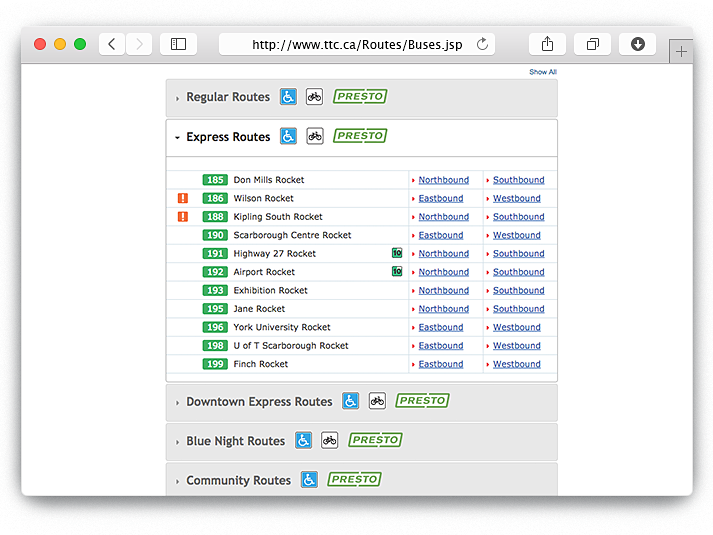This screenshot has height=535, width=713.
Task: Open Eastbound for 186 Wilson Rocket
Action: (441, 199)
